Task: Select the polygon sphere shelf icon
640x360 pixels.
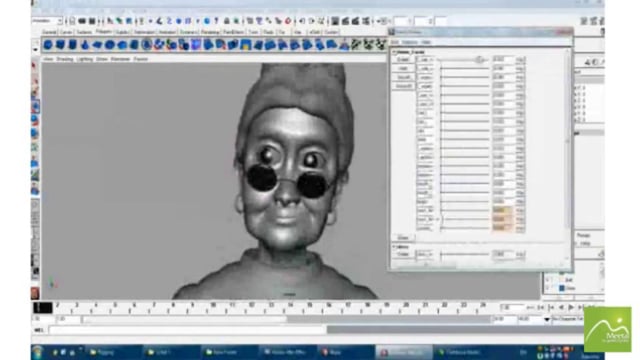Action: tap(48, 45)
